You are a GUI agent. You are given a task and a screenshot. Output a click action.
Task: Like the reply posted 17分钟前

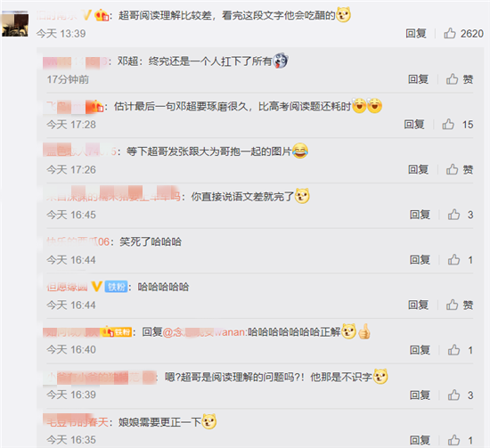[x=452, y=79]
